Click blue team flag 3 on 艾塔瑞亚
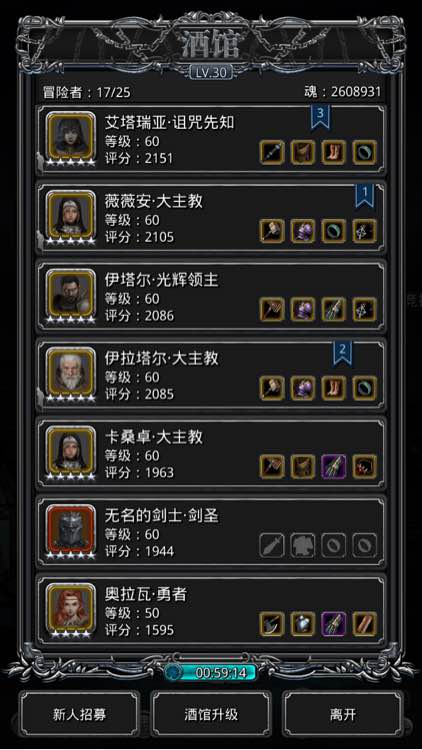Viewport: 422px width, 750px height. (321, 116)
